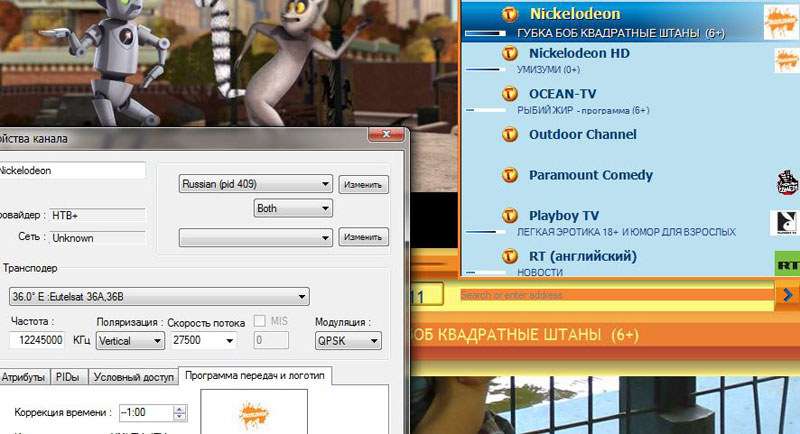Open the Russian (pid 409) audio dropdown
This screenshot has height=434, width=800.
[x=255, y=184]
